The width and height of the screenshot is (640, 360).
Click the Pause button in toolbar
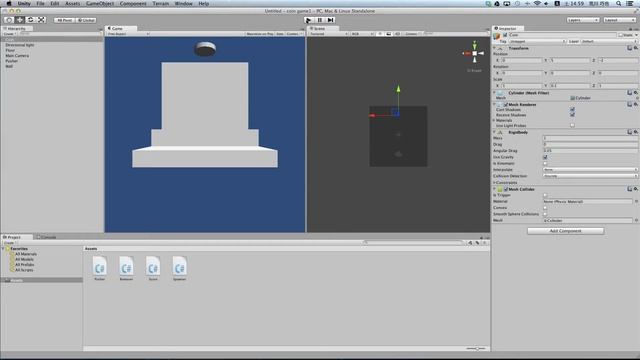coord(320,20)
